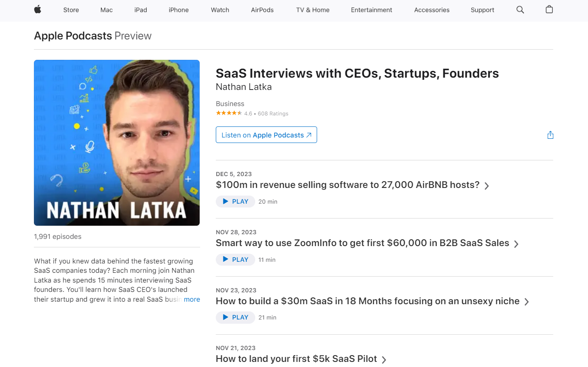The width and height of the screenshot is (588, 367).
Task: Expand the AirBNB hosts episode via its chevron
Action: coord(487,185)
